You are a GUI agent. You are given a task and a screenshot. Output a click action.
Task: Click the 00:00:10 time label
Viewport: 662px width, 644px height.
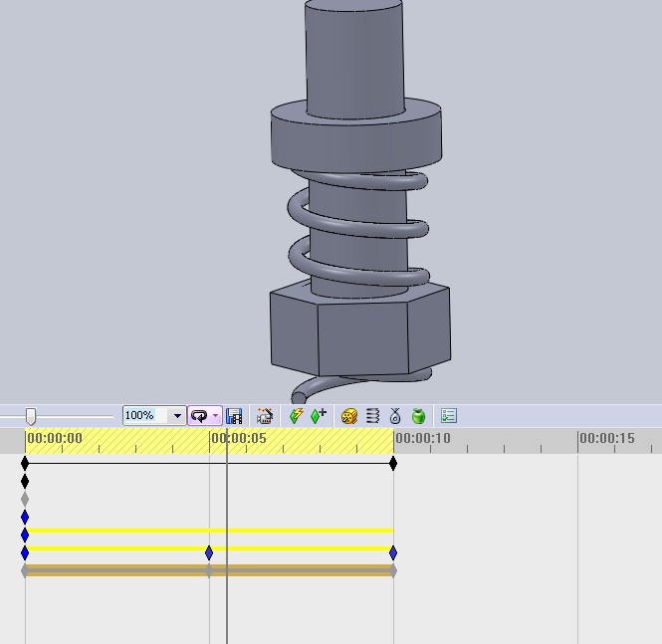423,439
